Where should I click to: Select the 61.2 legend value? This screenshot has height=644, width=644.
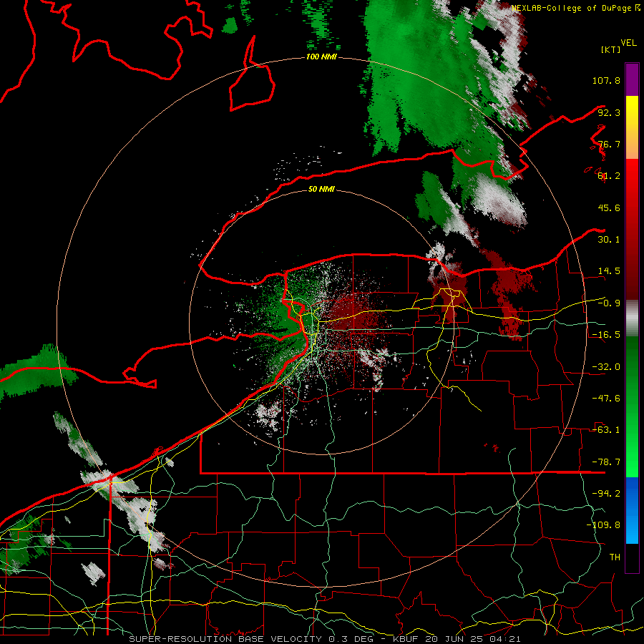(x=609, y=176)
